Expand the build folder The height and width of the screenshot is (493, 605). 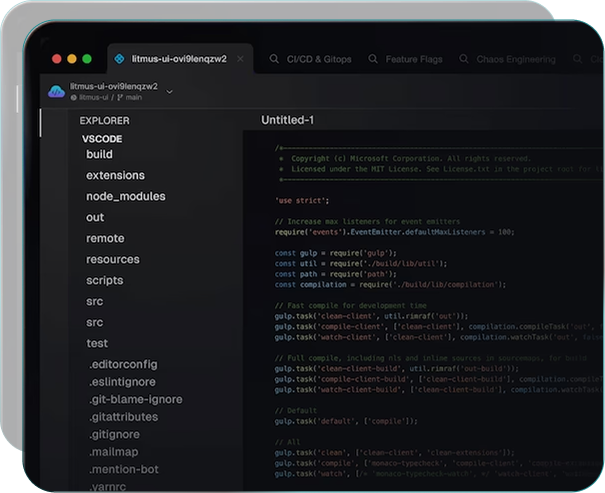click(x=99, y=155)
